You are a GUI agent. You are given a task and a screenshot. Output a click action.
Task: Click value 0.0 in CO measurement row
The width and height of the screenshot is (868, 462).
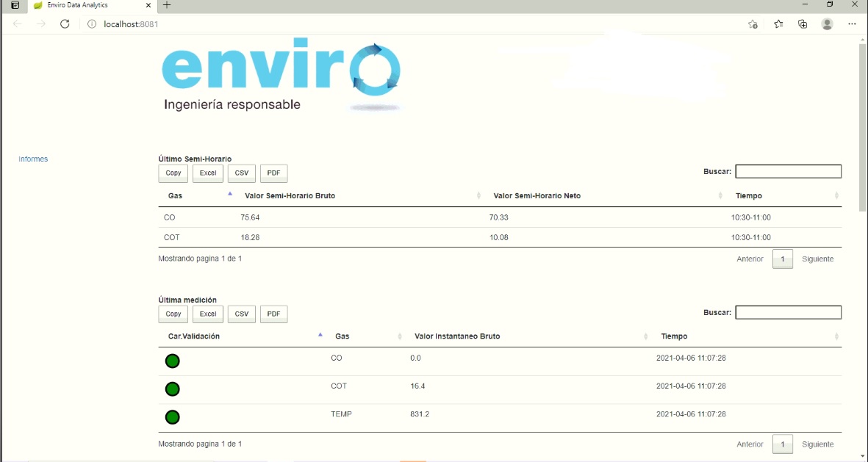point(416,358)
